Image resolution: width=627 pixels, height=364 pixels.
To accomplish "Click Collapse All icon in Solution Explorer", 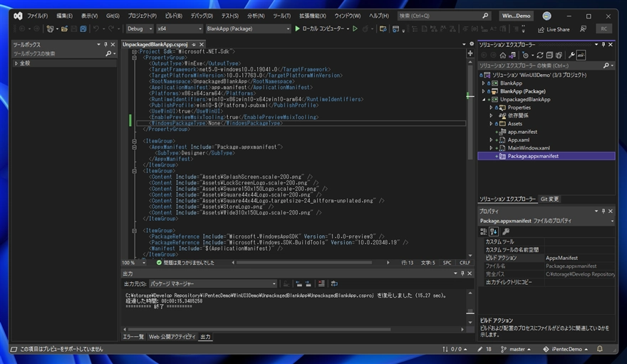I will [549, 55].
